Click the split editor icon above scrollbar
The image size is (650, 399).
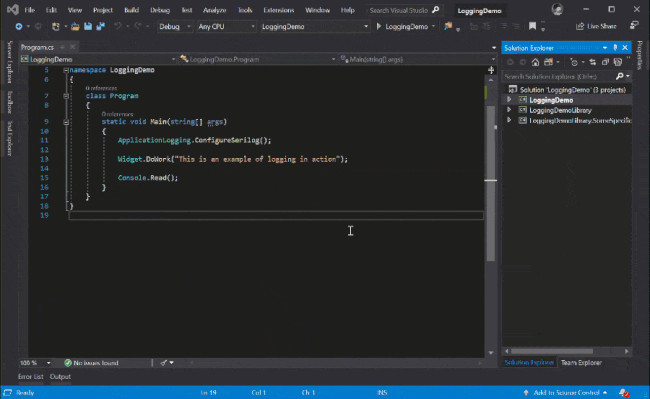[491, 70]
